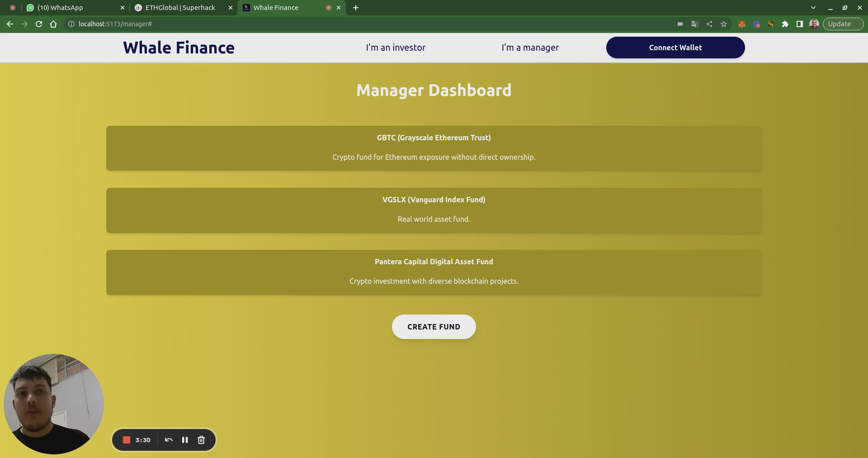Open the MetaMask fox extension
Image resolution: width=868 pixels, height=458 pixels.
(x=742, y=24)
